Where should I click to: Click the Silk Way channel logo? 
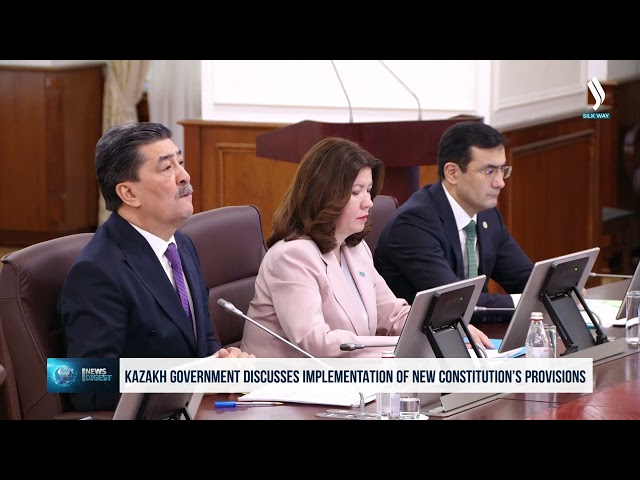pos(596,98)
